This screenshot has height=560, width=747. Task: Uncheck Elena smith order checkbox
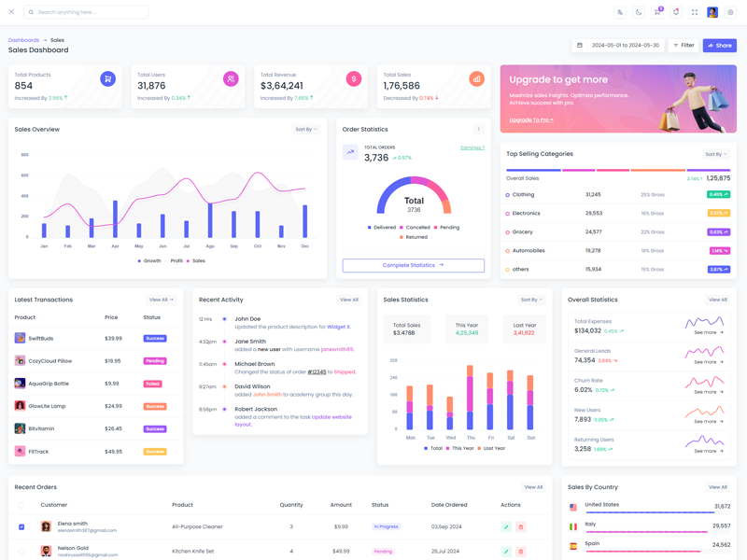click(21, 526)
